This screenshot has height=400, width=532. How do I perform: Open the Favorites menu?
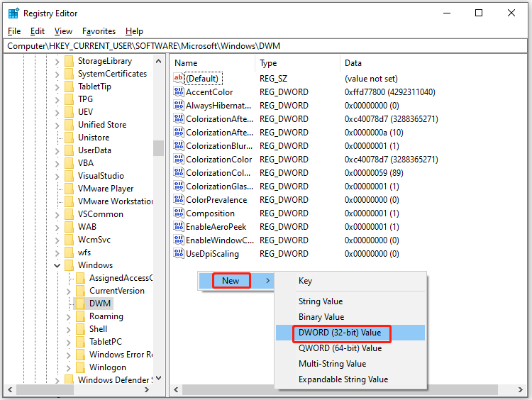[x=99, y=31]
